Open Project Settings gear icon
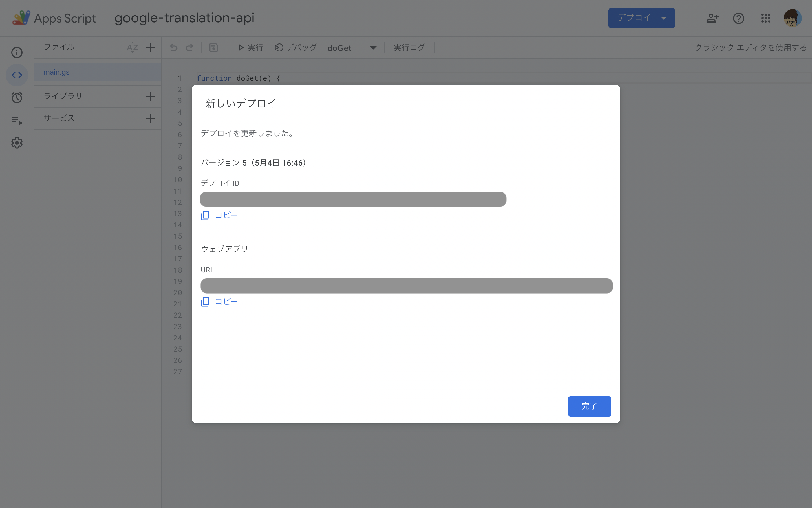Viewport: 812px width, 508px height. click(17, 143)
